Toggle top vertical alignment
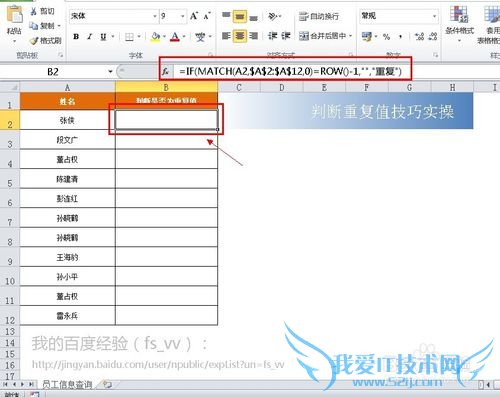Viewport: 500px width, 397px height. point(226,16)
